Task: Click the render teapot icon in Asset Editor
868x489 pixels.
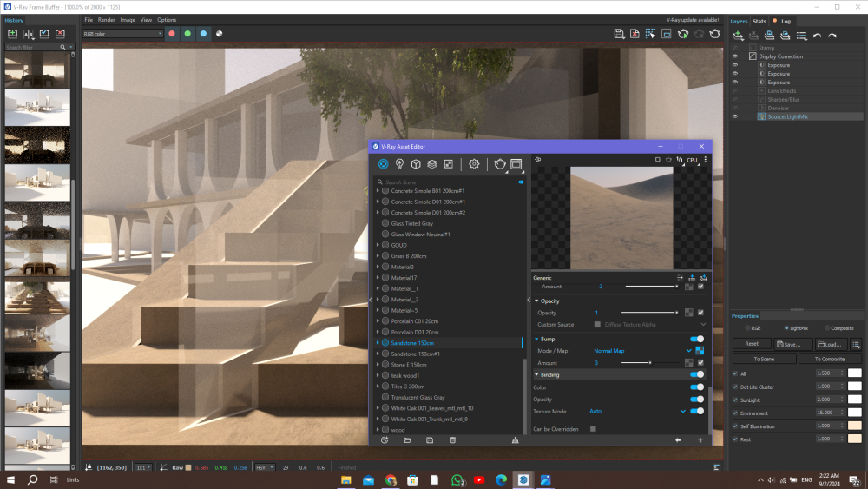Action: (x=500, y=163)
